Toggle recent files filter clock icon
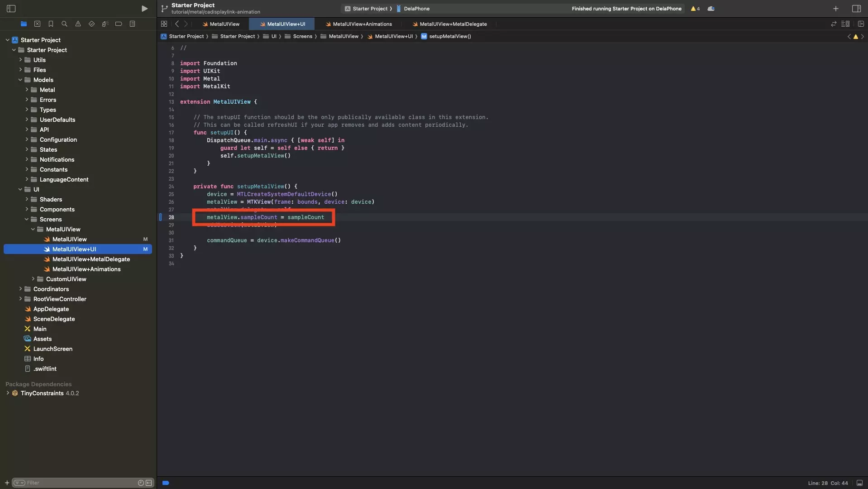Image resolution: width=868 pixels, height=489 pixels. click(140, 483)
